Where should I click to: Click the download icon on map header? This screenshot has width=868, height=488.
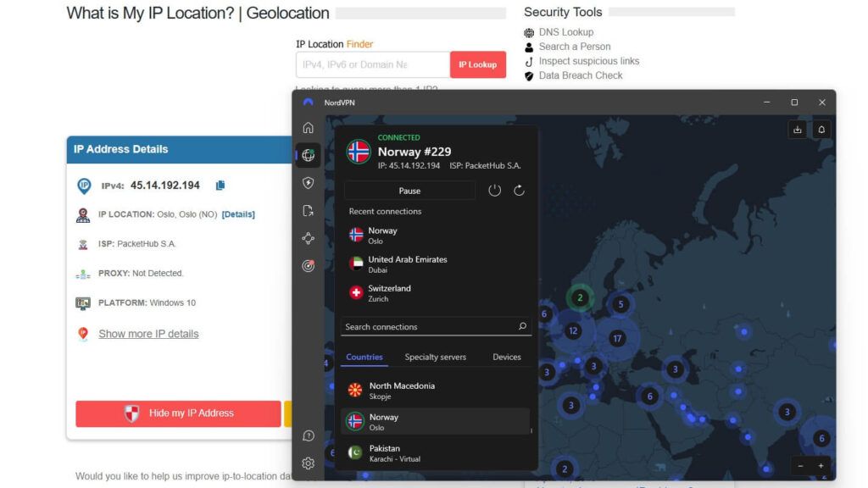[x=797, y=130]
